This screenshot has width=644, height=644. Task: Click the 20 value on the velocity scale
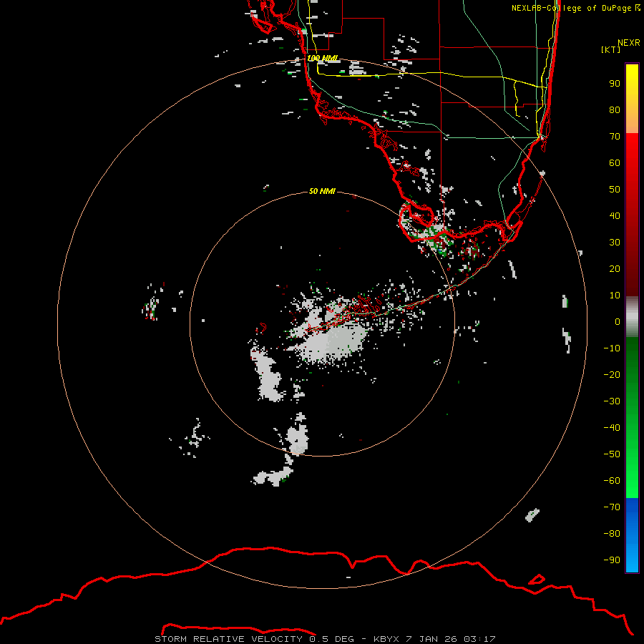[x=615, y=269]
